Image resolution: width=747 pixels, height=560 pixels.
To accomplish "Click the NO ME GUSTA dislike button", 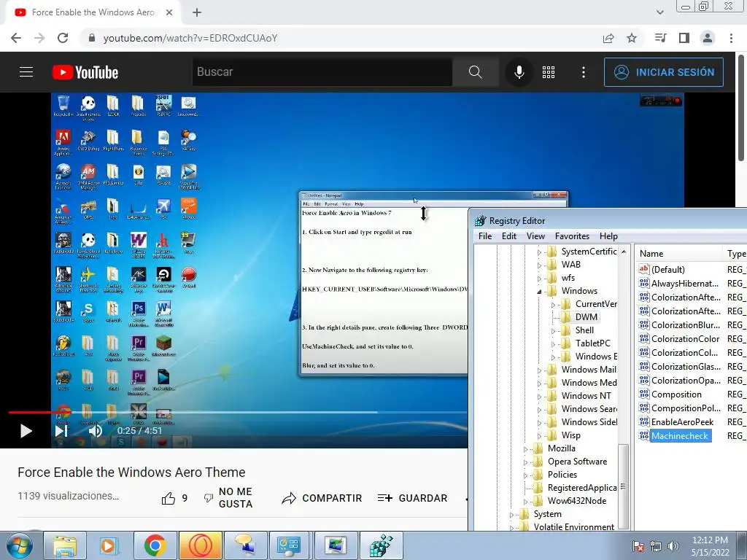I will [230, 497].
